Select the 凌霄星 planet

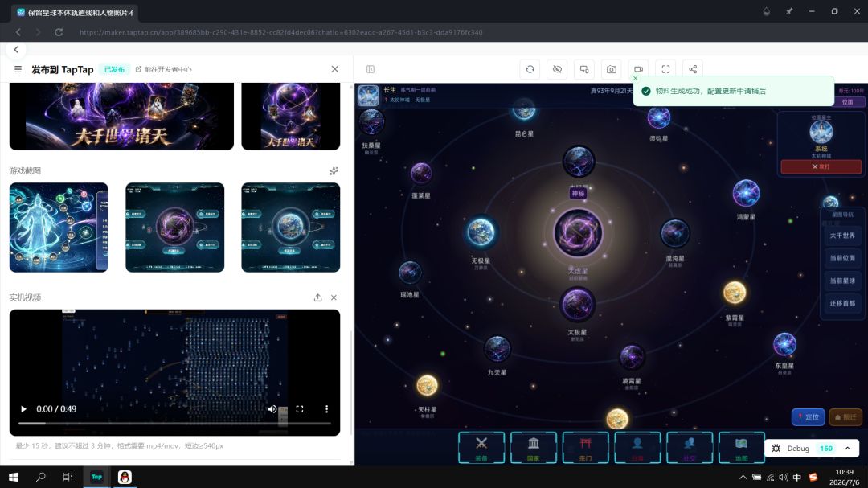click(x=632, y=357)
